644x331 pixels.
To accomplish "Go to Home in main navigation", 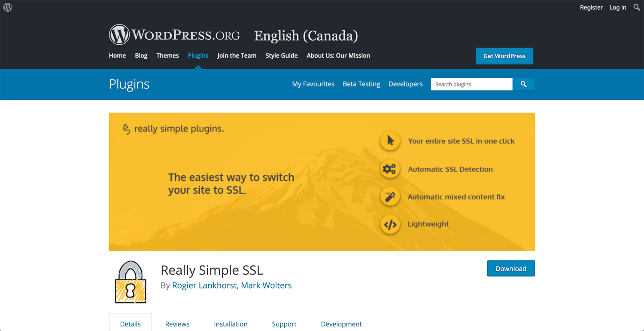I will [117, 55].
